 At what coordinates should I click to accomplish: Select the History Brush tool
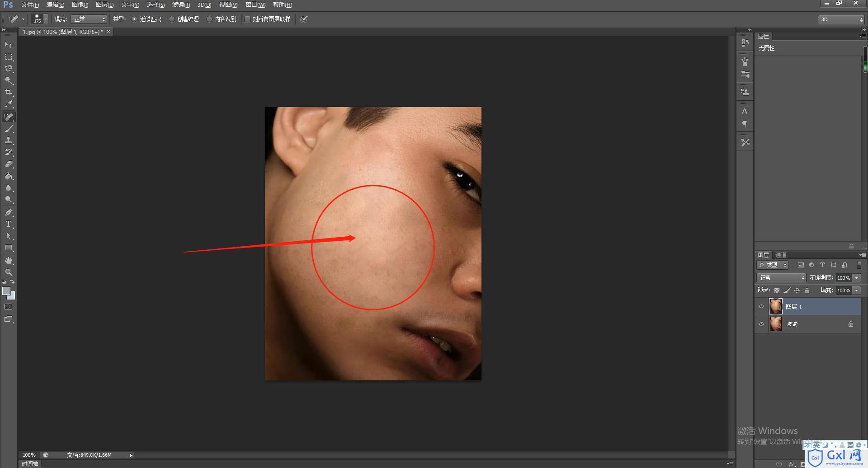(x=9, y=152)
